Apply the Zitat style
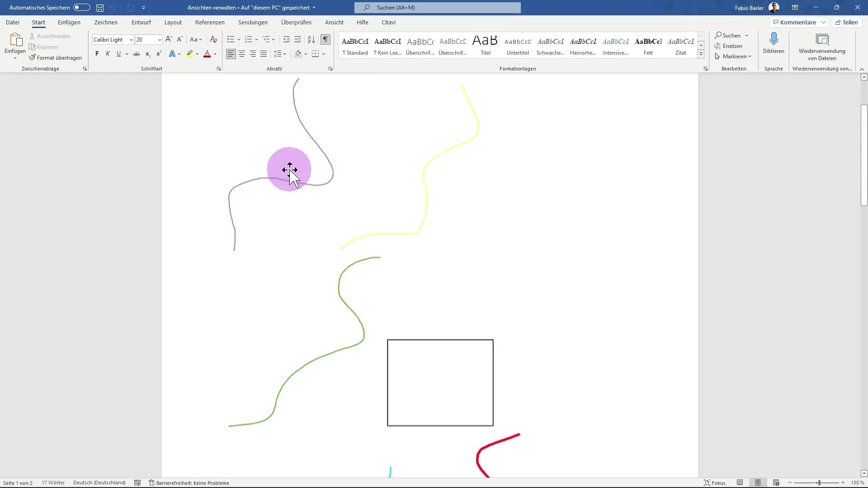This screenshot has width=868, height=488. (680, 46)
